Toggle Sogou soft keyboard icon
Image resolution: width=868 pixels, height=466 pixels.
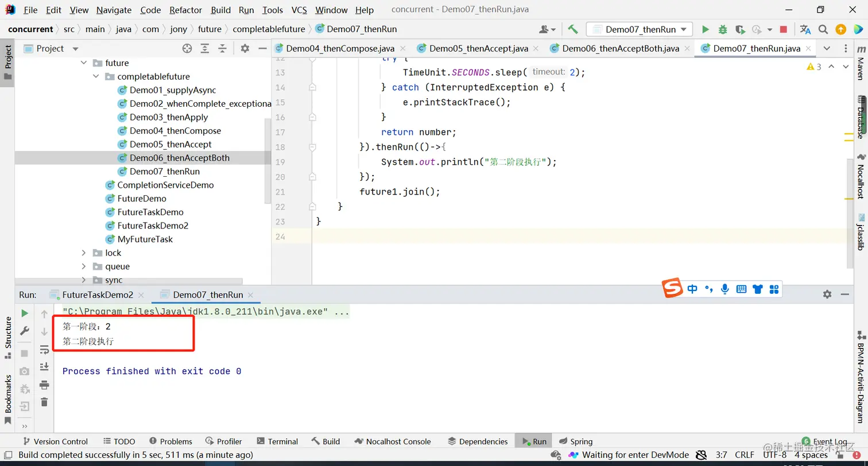(x=741, y=289)
